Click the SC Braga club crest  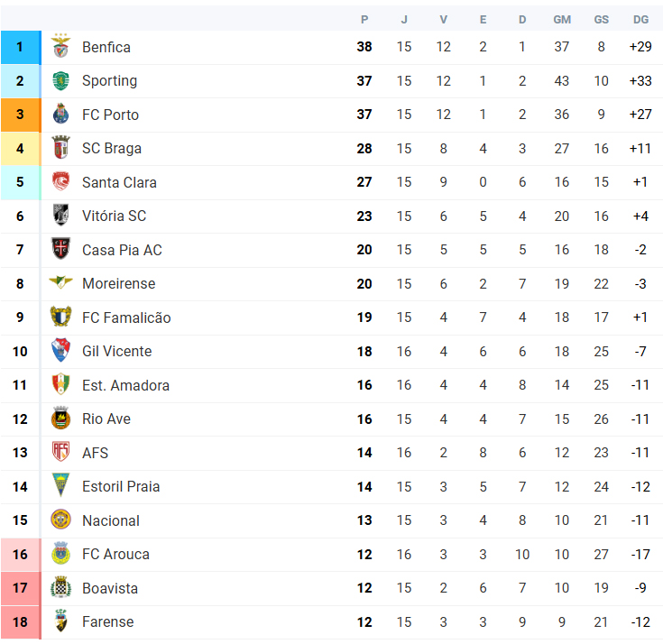(x=61, y=148)
